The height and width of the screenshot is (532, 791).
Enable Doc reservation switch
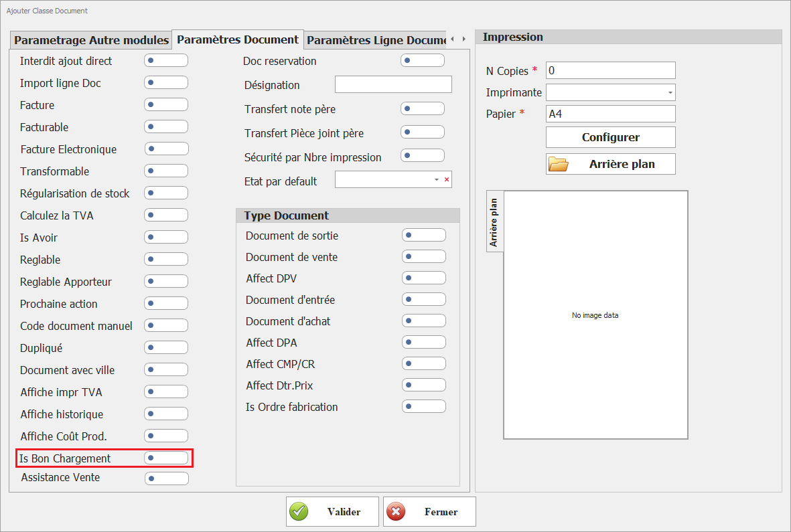[x=423, y=60]
